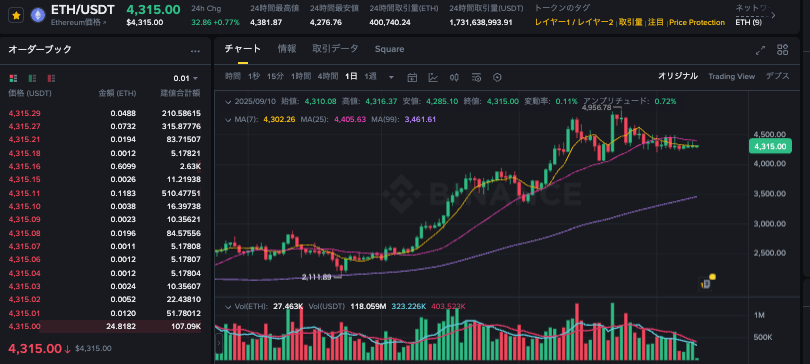Click the 取引量 token tag
Viewport: 810px width, 364px height.
[x=631, y=22]
